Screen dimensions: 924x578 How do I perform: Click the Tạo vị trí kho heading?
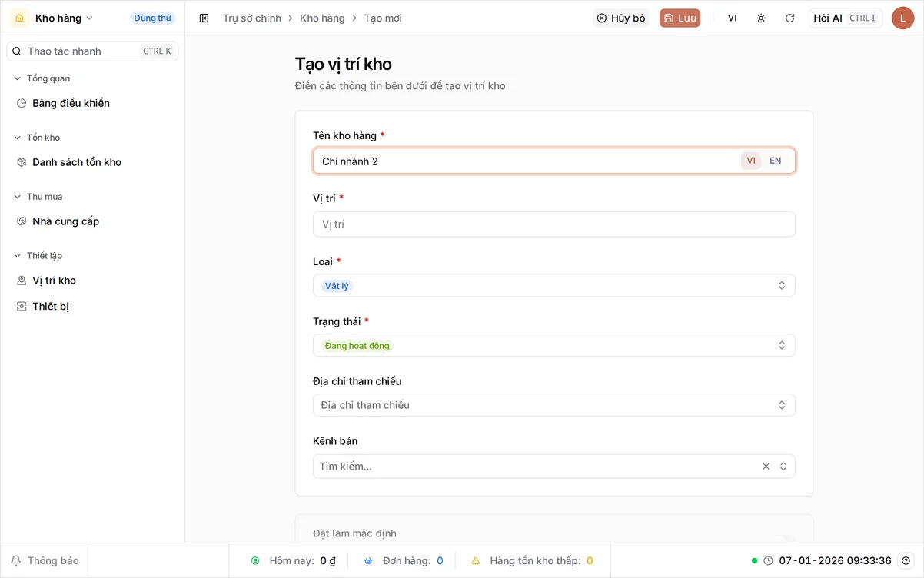[344, 64]
